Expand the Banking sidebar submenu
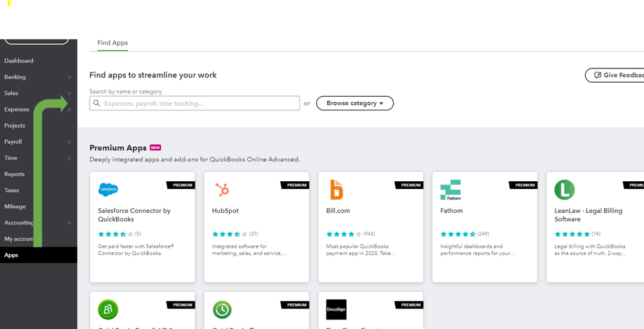This screenshot has height=329, width=644. 69,77
